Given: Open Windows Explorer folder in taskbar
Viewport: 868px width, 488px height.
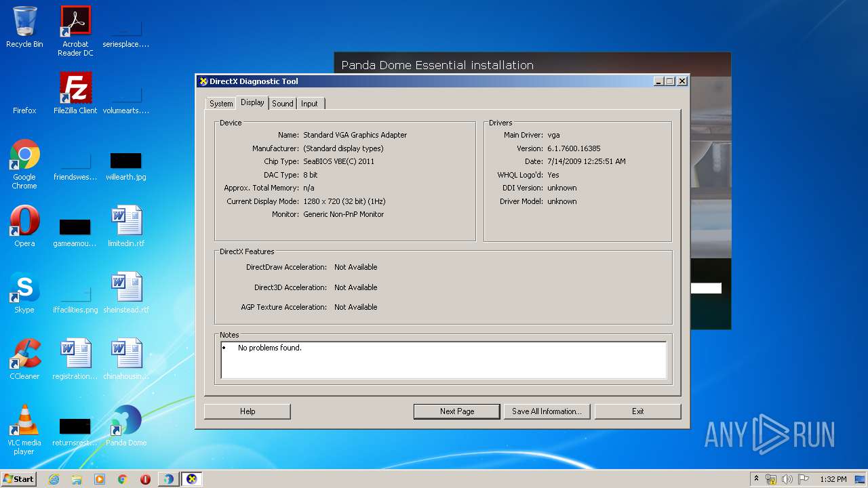Looking at the screenshot, I should coord(77,479).
